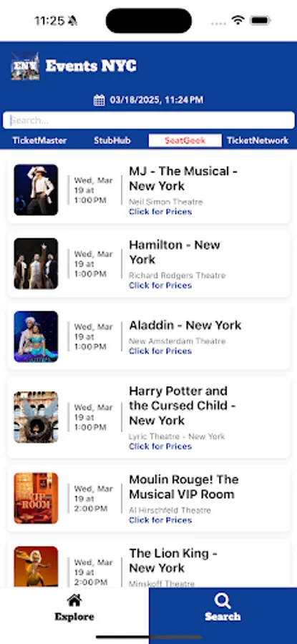Viewport: 297px width, 644px height.
Task: Focus the Search text field
Action: click(x=148, y=120)
